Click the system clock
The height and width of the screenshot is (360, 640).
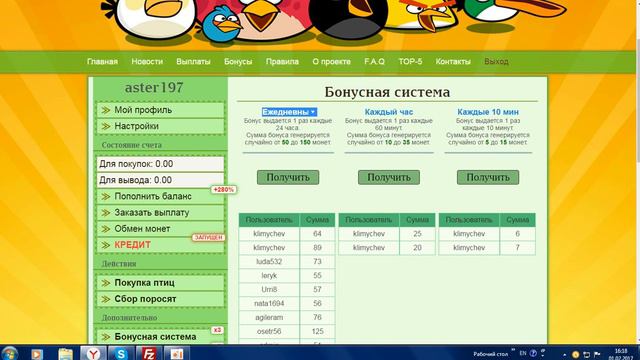(620, 354)
